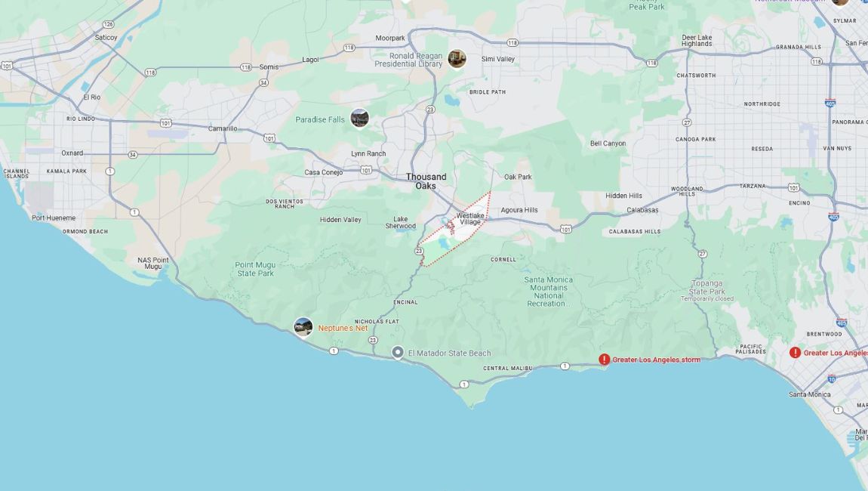This screenshot has width=868, height=491.
Task: Click the Cornell label
Action: 503,259
